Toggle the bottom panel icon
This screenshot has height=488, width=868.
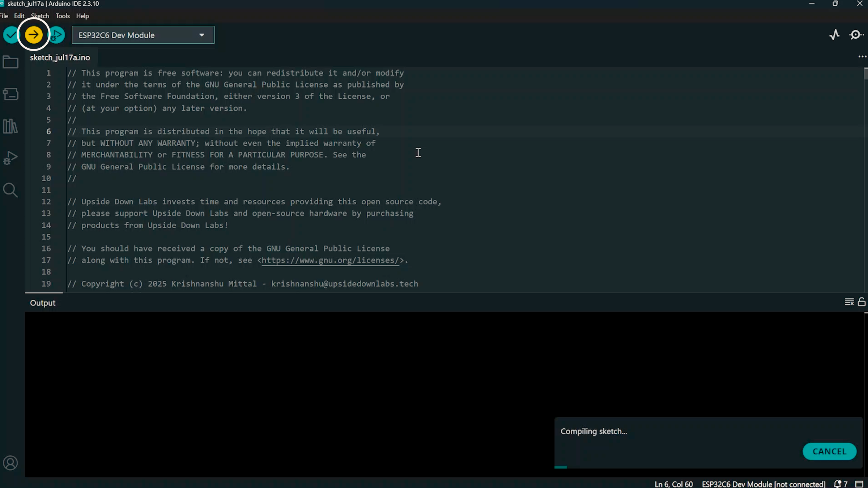859,484
